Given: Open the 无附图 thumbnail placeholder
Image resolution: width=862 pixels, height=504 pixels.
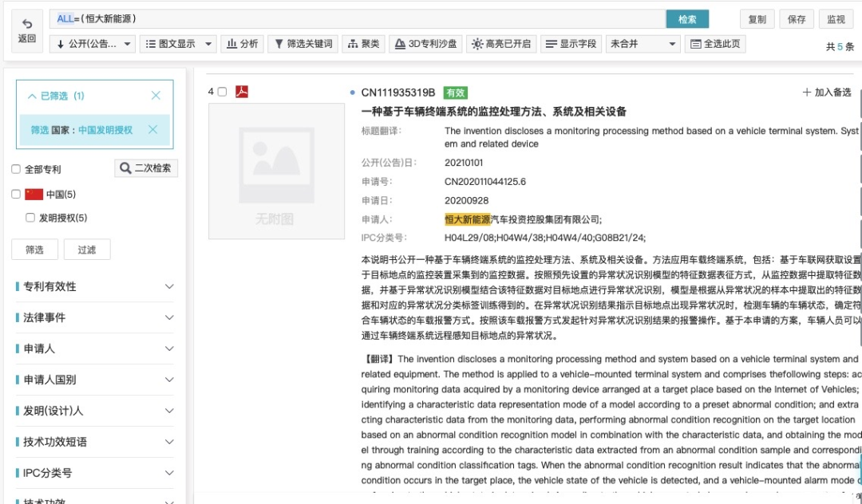Looking at the screenshot, I should click(276, 171).
